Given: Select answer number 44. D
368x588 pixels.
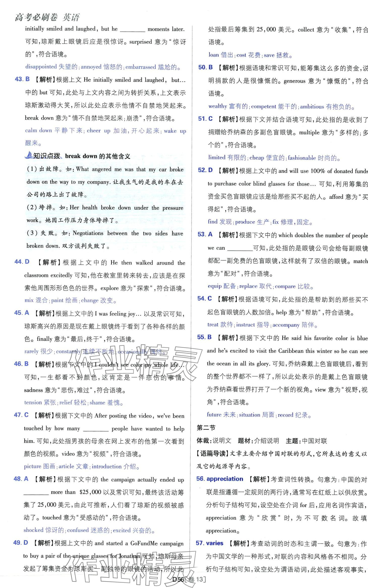Looking at the screenshot, I should click(x=22, y=262).
